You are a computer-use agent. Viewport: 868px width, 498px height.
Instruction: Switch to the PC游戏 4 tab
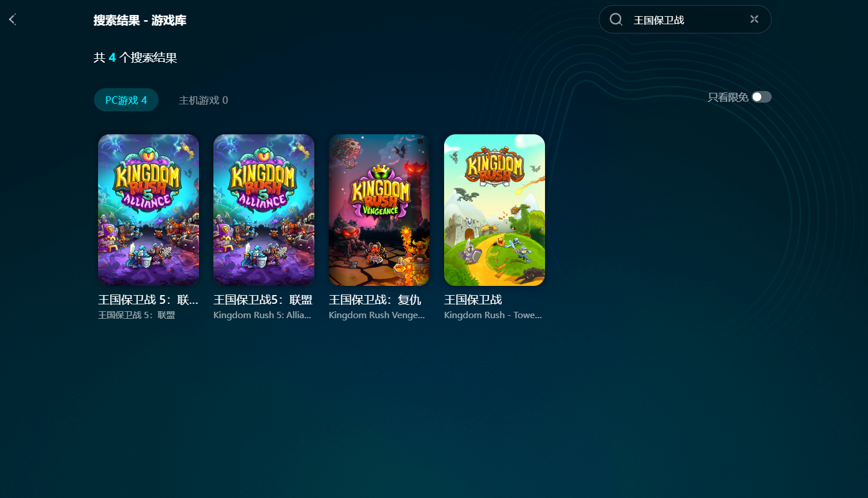click(126, 100)
